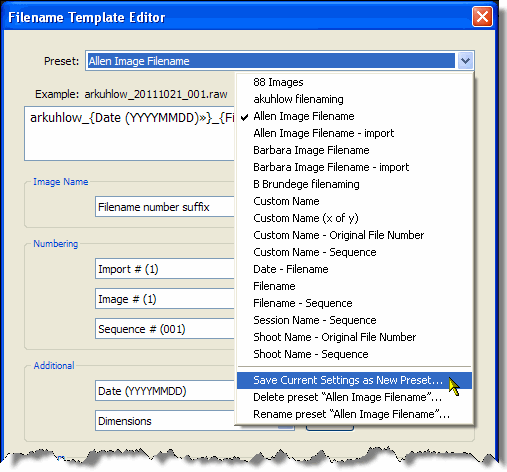Delete preset "Allen Image Filename"
This screenshot has width=507, height=472.
coord(354,397)
